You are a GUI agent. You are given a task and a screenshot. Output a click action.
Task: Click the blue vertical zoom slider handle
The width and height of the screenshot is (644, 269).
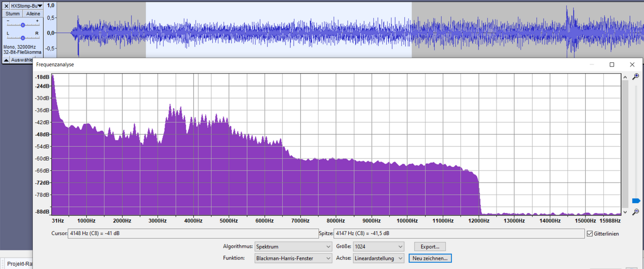tap(635, 201)
